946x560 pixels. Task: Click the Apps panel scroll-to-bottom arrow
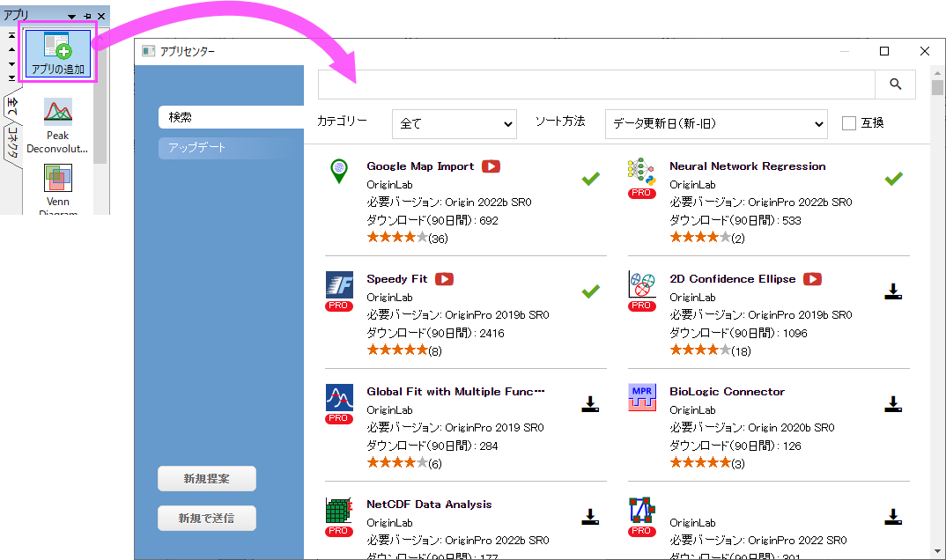(x=11, y=77)
